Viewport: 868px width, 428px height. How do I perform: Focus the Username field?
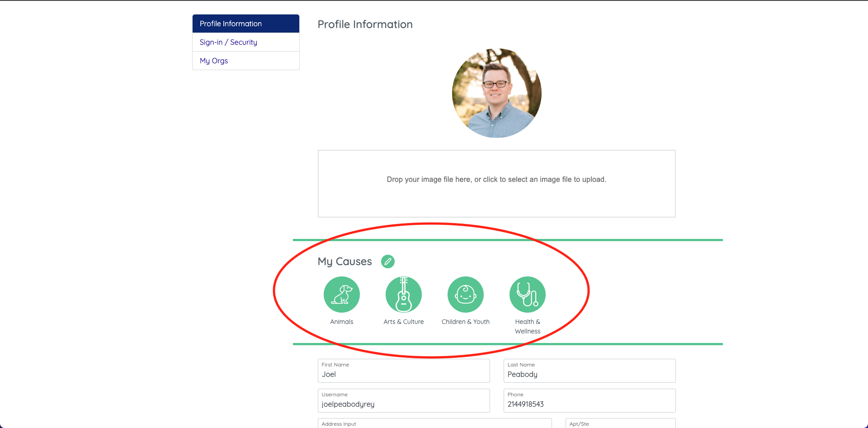[404, 400]
